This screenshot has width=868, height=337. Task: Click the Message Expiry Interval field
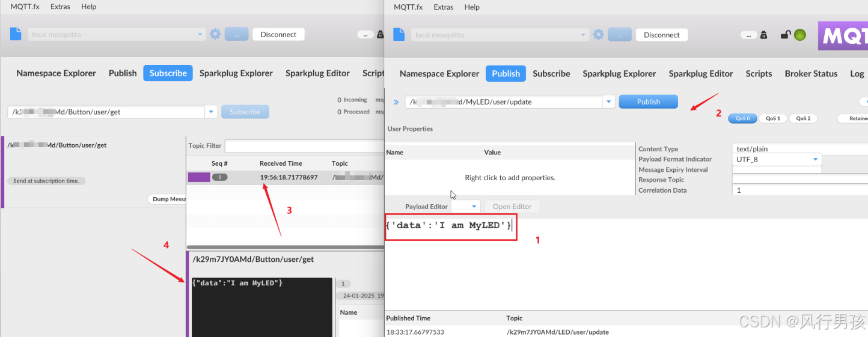pyautogui.click(x=777, y=169)
